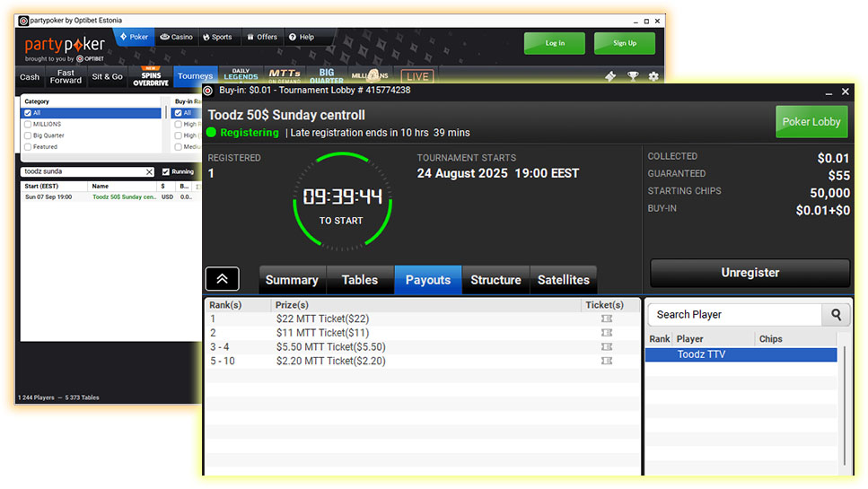
Task: Check the Featured category filter
Action: (x=28, y=147)
